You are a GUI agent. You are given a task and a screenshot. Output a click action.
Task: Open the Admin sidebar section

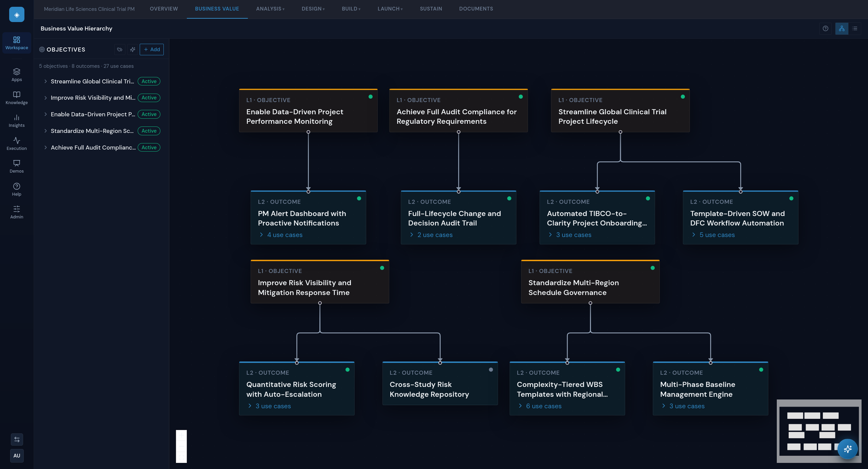17,212
